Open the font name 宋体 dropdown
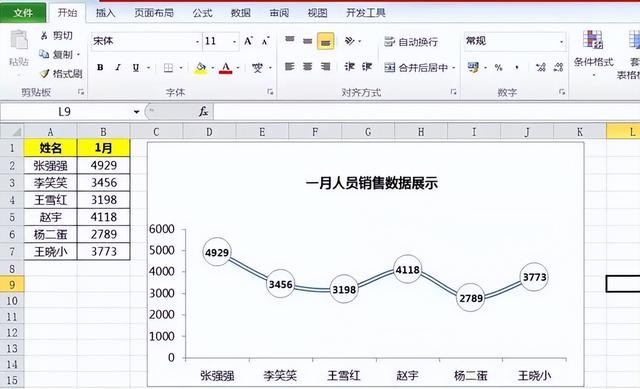This screenshot has width=640, height=389. [x=198, y=42]
